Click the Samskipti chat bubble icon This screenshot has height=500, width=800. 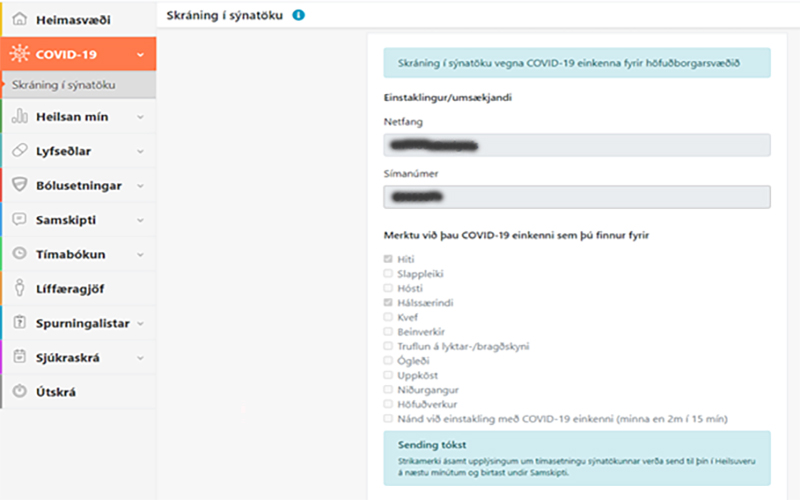[x=19, y=219]
